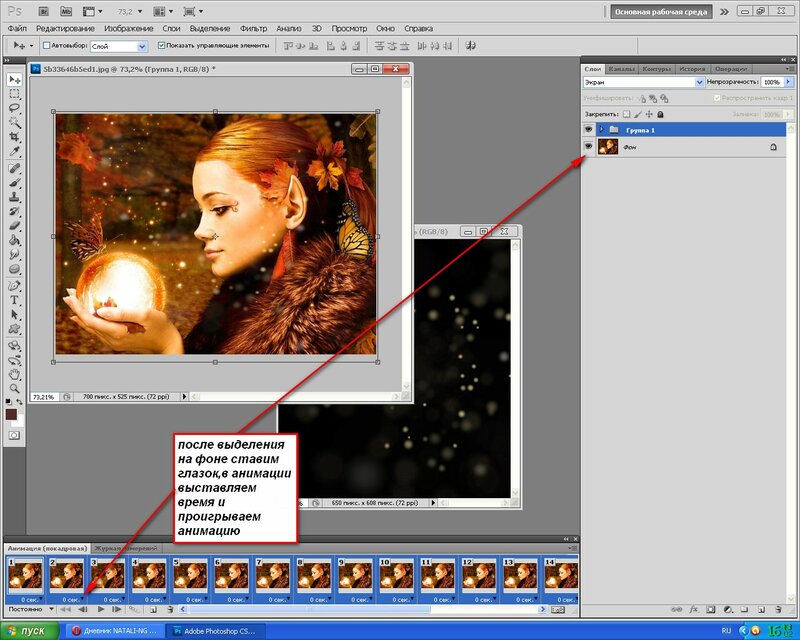The height and width of the screenshot is (640, 800).
Task: Select the Pen tool
Action: coord(14,285)
